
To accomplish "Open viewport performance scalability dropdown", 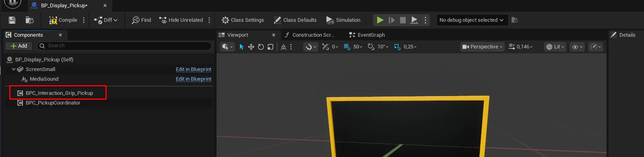I will [x=596, y=47].
